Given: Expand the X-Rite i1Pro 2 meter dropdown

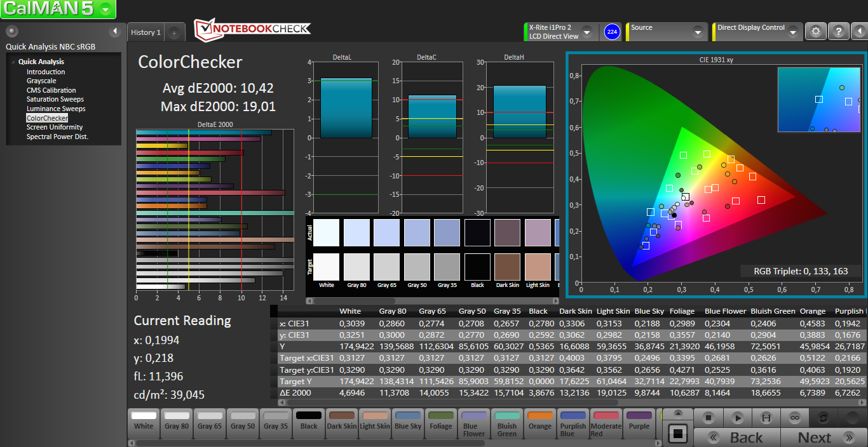Looking at the screenshot, I should tap(587, 32).
